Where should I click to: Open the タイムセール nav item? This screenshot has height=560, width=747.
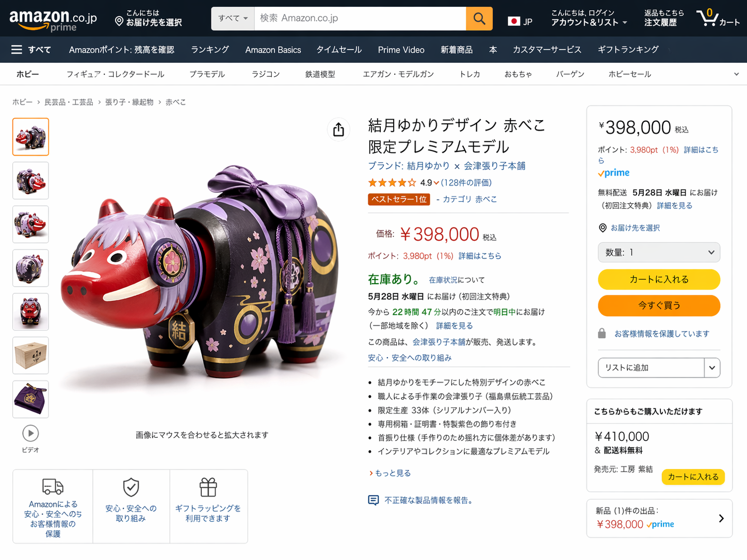click(339, 50)
